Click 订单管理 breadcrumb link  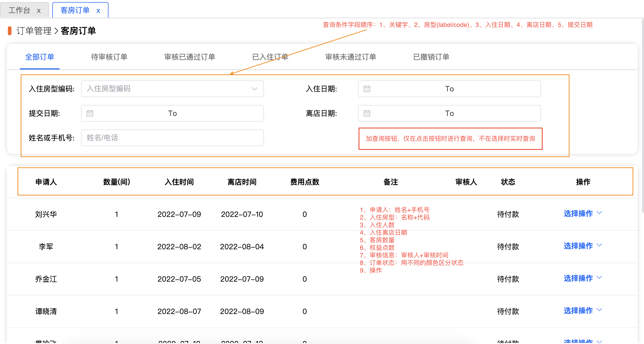34,31
